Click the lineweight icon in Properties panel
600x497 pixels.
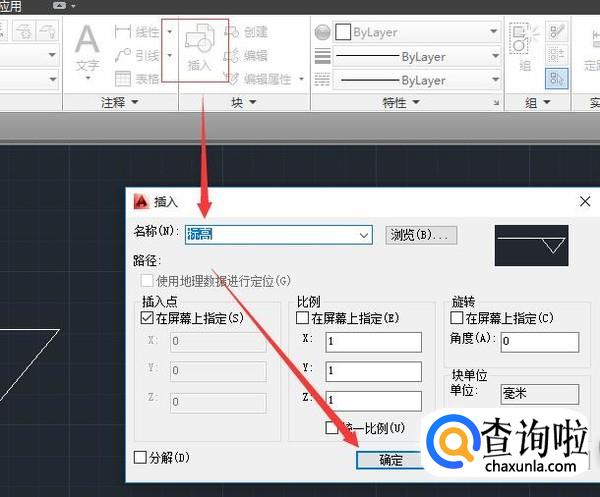[322, 56]
